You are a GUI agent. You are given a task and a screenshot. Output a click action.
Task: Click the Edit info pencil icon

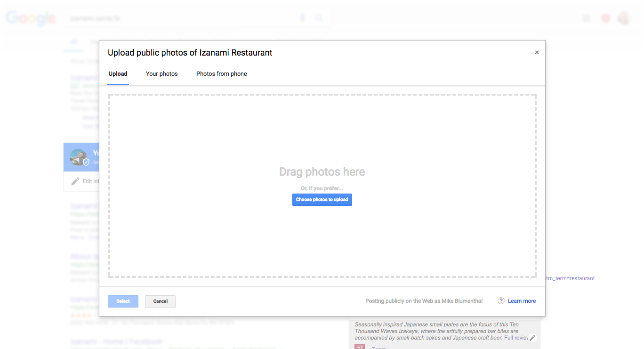75,181
